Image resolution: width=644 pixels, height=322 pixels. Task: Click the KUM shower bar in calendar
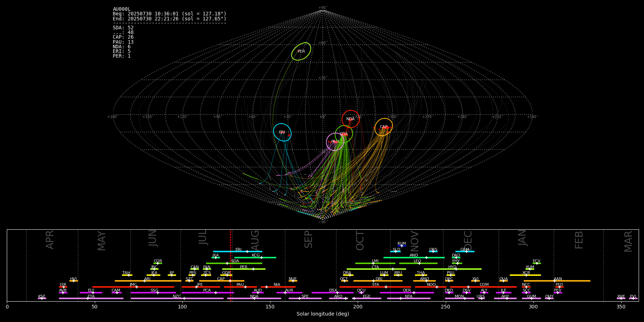402,246
